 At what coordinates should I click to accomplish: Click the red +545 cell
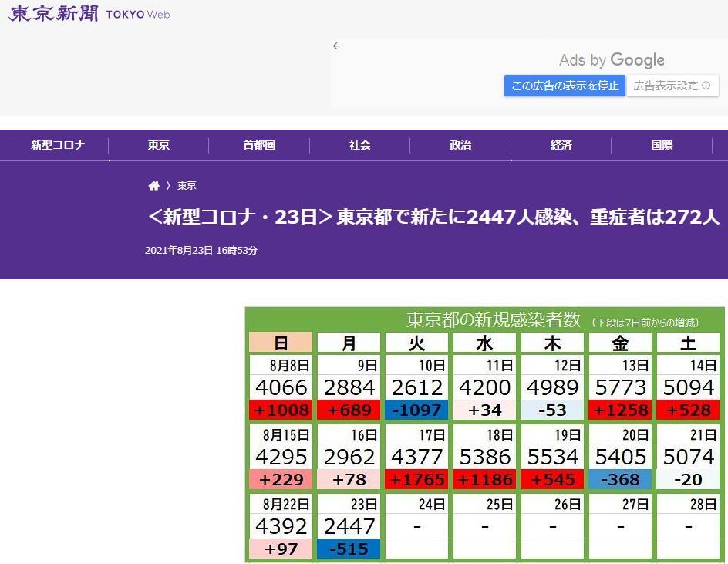[552, 479]
